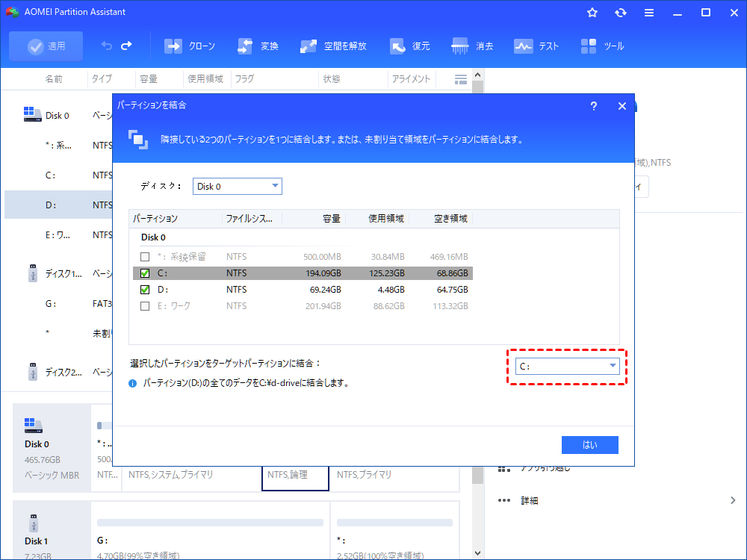
Task: Select the ディスク2... row in main list
Action: pyautogui.click(x=58, y=372)
